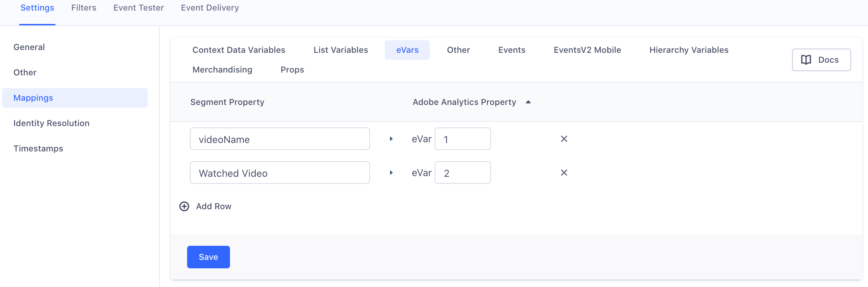Click the plus icon for Add Row
The height and width of the screenshot is (287, 868).
coord(184,206)
